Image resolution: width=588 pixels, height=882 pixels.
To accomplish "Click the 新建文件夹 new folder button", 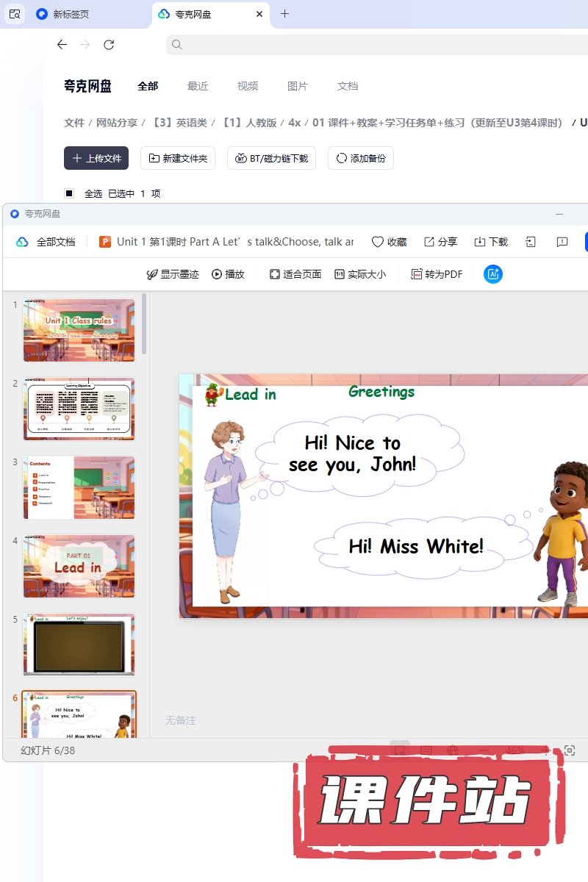I will tap(178, 158).
